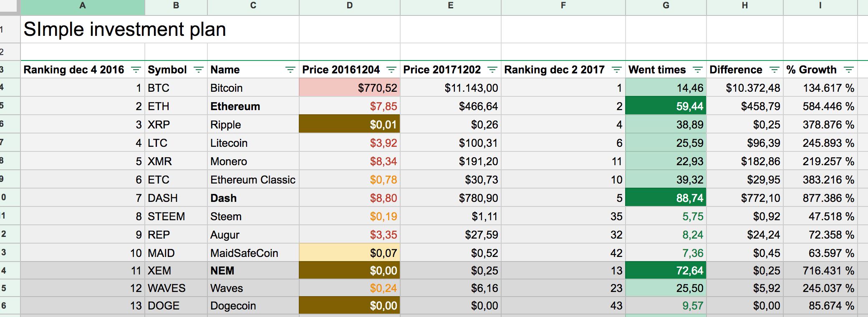The width and height of the screenshot is (868, 317).
Task: Click the BTC symbol cell
Action: (176, 88)
